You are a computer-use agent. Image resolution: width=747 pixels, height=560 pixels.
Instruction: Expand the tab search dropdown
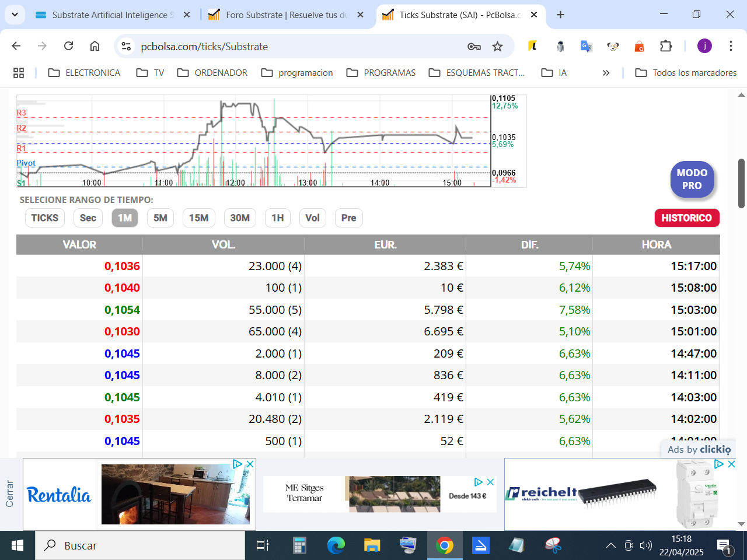pos(15,15)
